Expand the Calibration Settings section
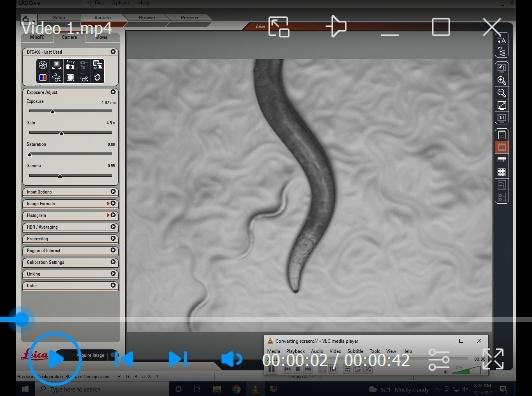 point(113,262)
